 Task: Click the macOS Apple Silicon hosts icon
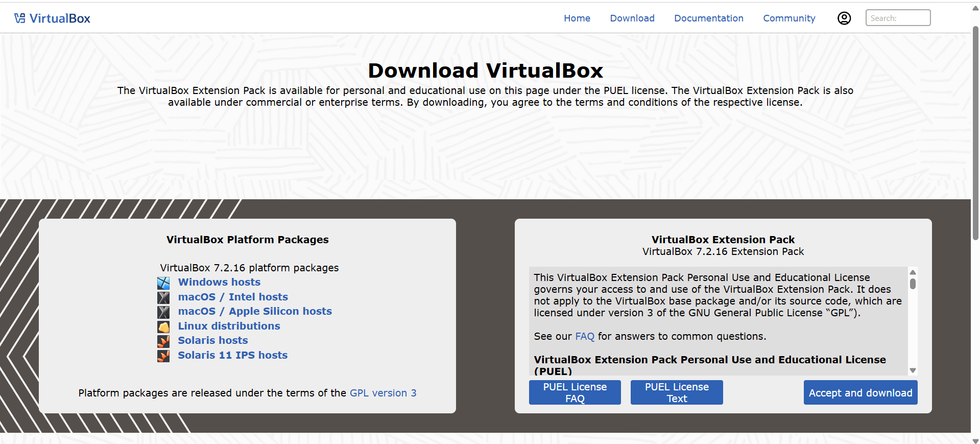pos(163,312)
